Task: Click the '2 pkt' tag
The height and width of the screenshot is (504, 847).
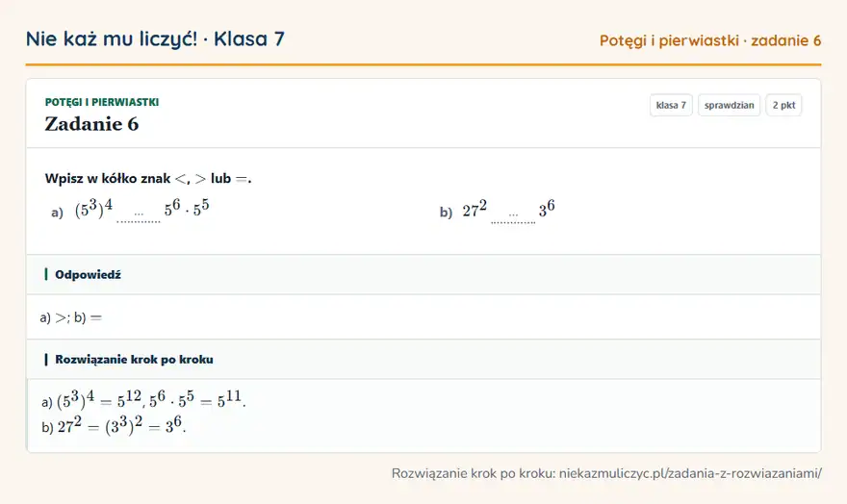Action: coord(783,105)
